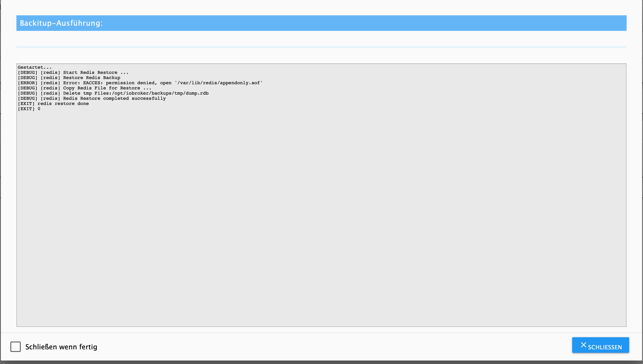The image size is (643, 364).
Task: Select the 'Gestartet...' log line
Action: click(35, 67)
